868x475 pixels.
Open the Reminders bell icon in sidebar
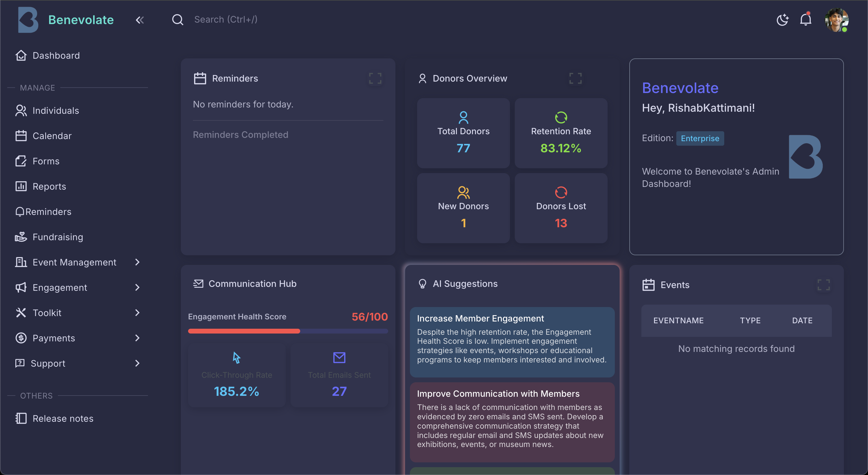click(x=20, y=211)
